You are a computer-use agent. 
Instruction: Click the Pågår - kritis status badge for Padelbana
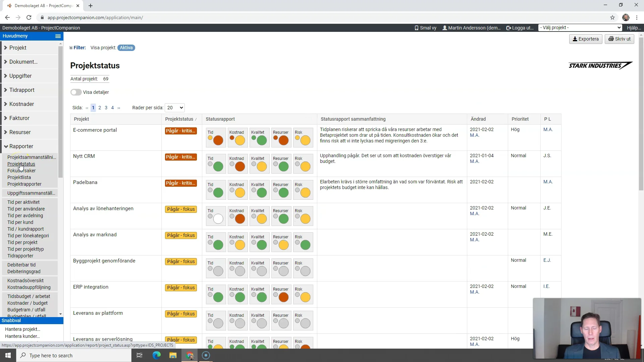pyautogui.click(x=181, y=183)
